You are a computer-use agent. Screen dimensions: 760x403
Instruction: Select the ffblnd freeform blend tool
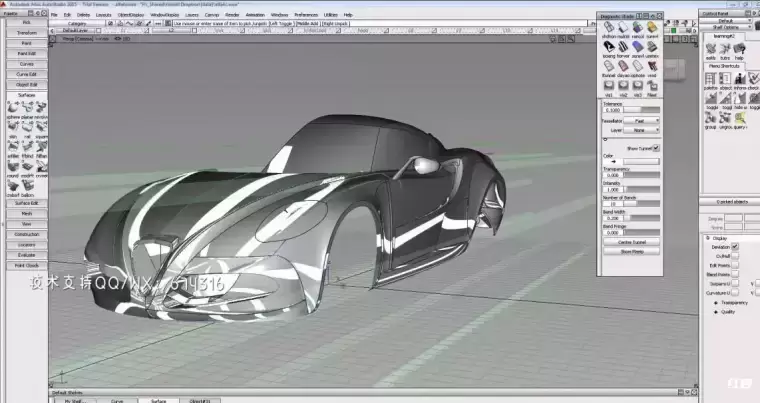click(x=27, y=146)
